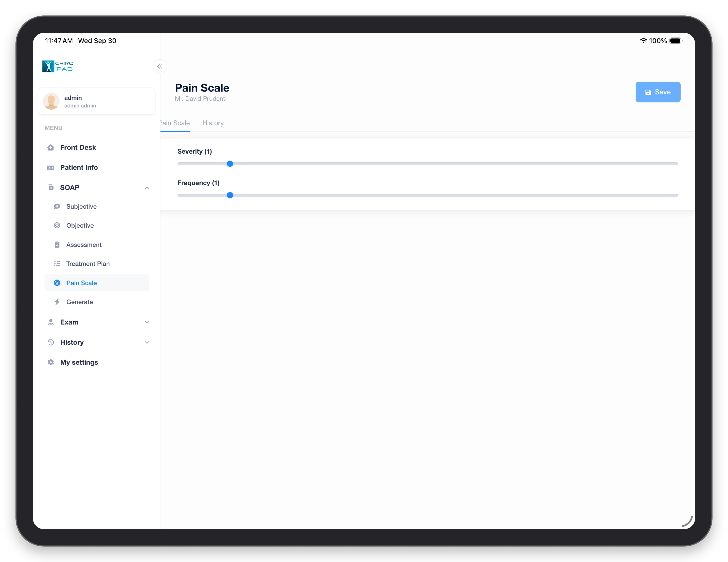728x562 pixels.
Task: Click the Wi-Fi status icon
Action: [x=643, y=41]
